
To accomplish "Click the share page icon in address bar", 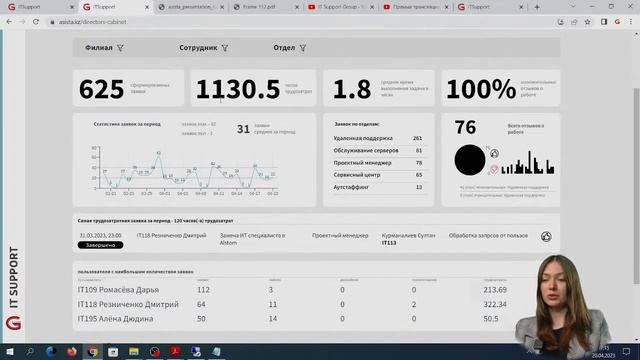I will (574, 22).
